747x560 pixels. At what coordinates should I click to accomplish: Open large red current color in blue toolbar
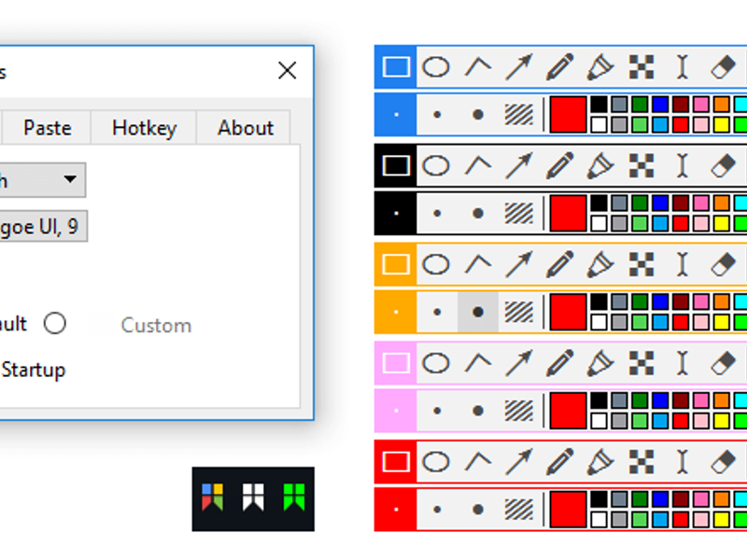(568, 114)
